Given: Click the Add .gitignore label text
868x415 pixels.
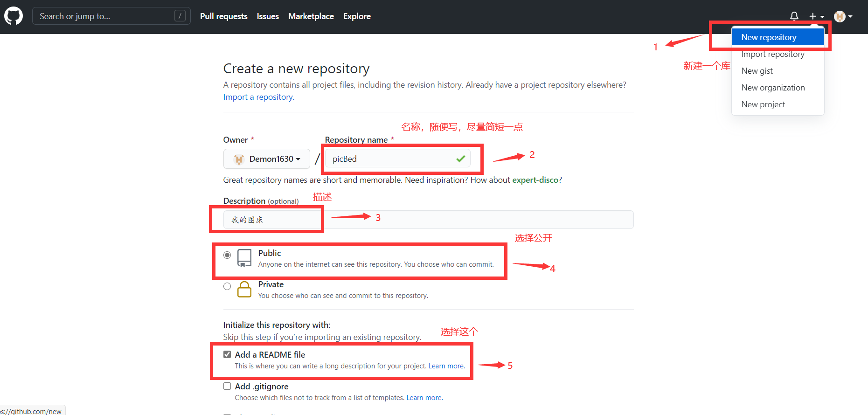Looking at the screenshot, I should point(262,387).
